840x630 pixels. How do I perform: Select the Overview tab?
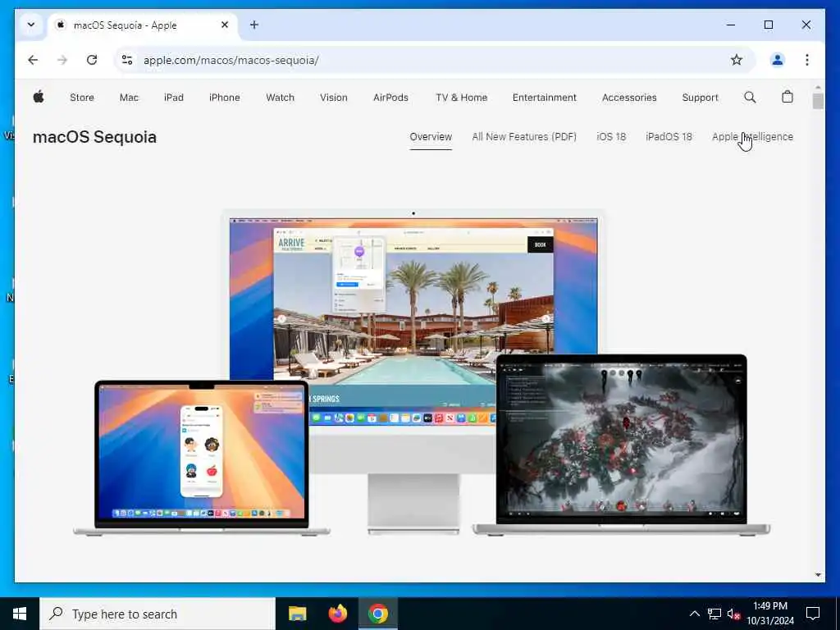431,137
